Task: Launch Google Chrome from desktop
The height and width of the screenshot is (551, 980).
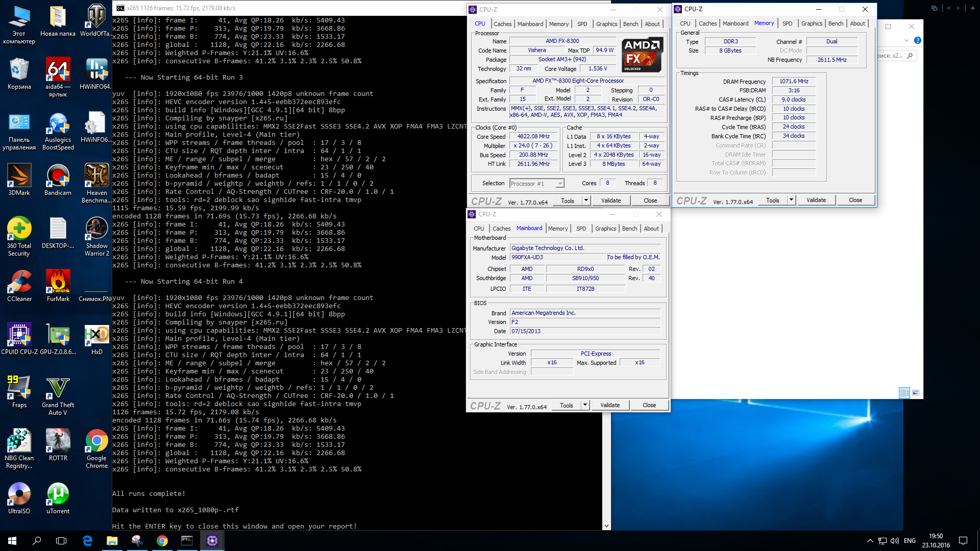Action: point(96,441)
